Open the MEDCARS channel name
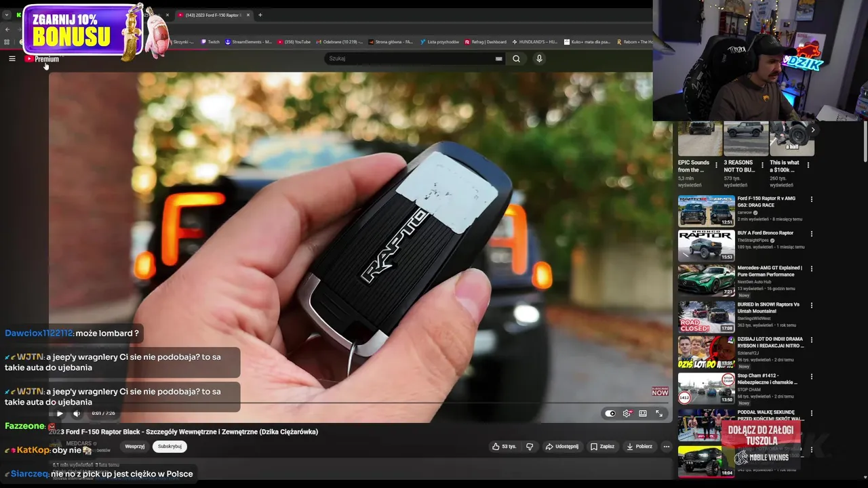Image resolution: width=868 pixels, height=488 pixels. coord(79,443)
